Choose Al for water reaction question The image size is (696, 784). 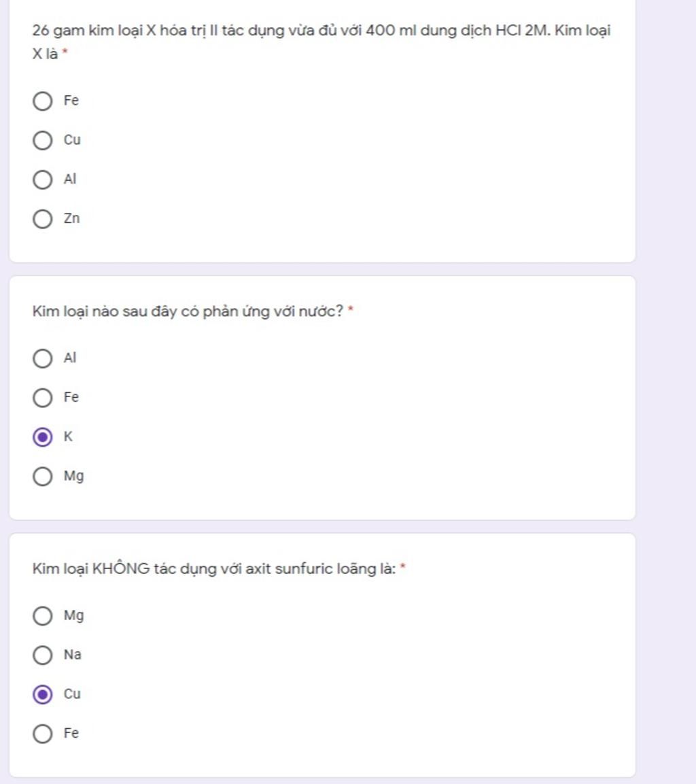point(42,358)
